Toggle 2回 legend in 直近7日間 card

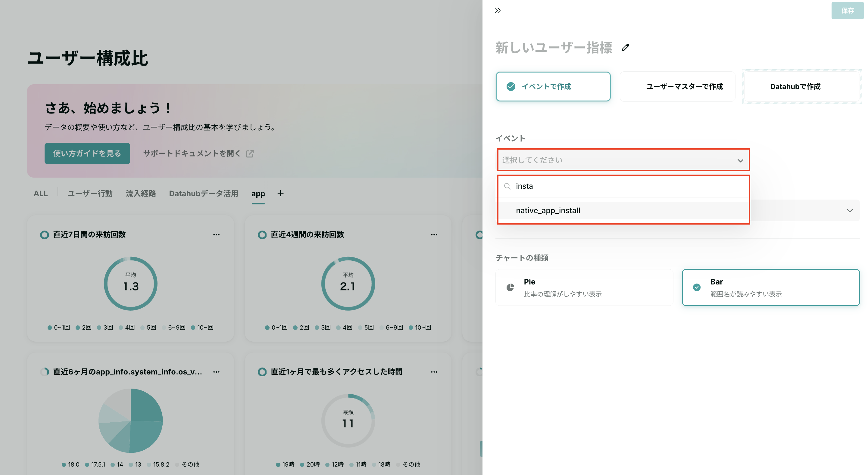tap(83, 328)
